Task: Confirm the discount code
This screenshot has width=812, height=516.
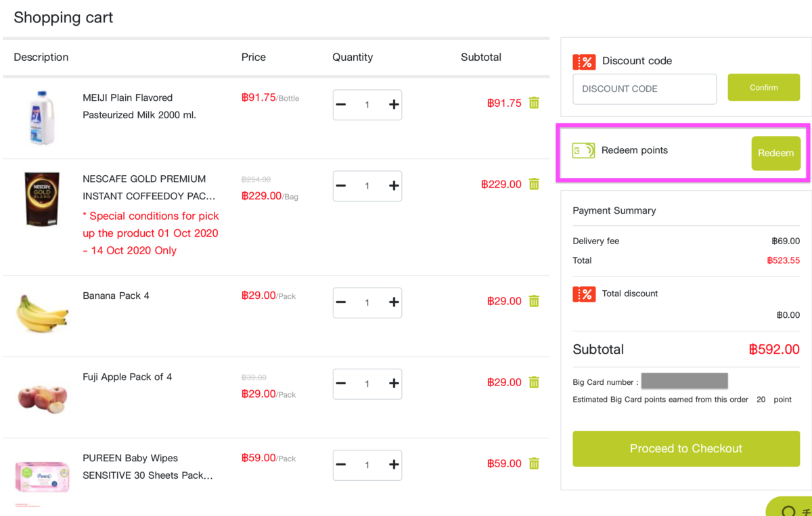Action: tap(764, 87)
